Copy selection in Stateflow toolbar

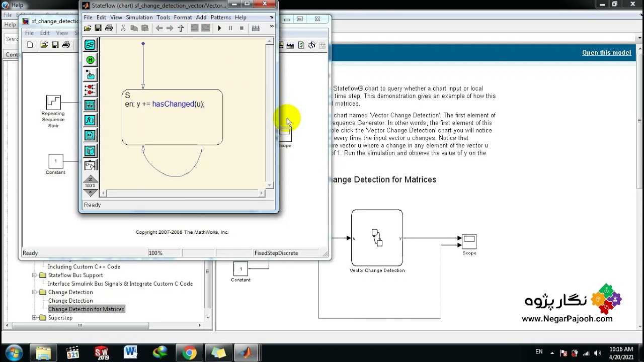(x=134, y=28)
